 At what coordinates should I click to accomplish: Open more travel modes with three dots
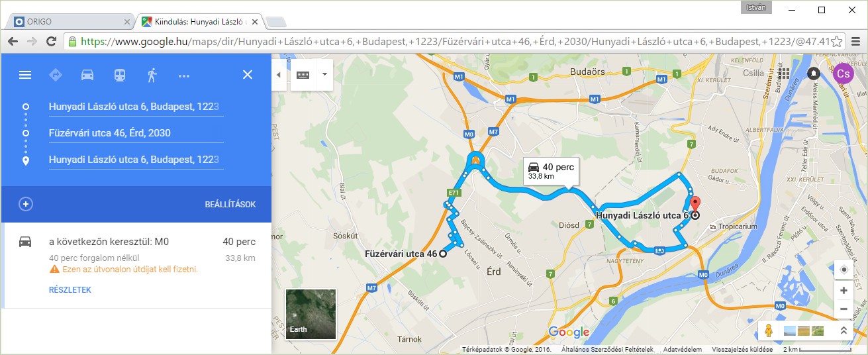(x=184, y=76)
